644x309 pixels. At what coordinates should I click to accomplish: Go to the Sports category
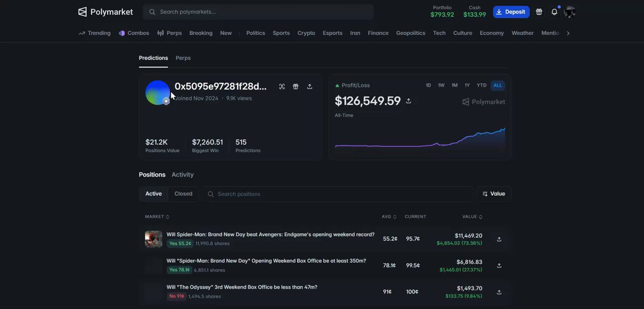[x=281, y=33]
